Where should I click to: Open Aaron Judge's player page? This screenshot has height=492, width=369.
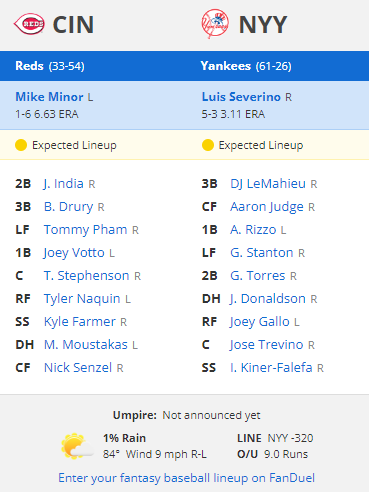267,207
